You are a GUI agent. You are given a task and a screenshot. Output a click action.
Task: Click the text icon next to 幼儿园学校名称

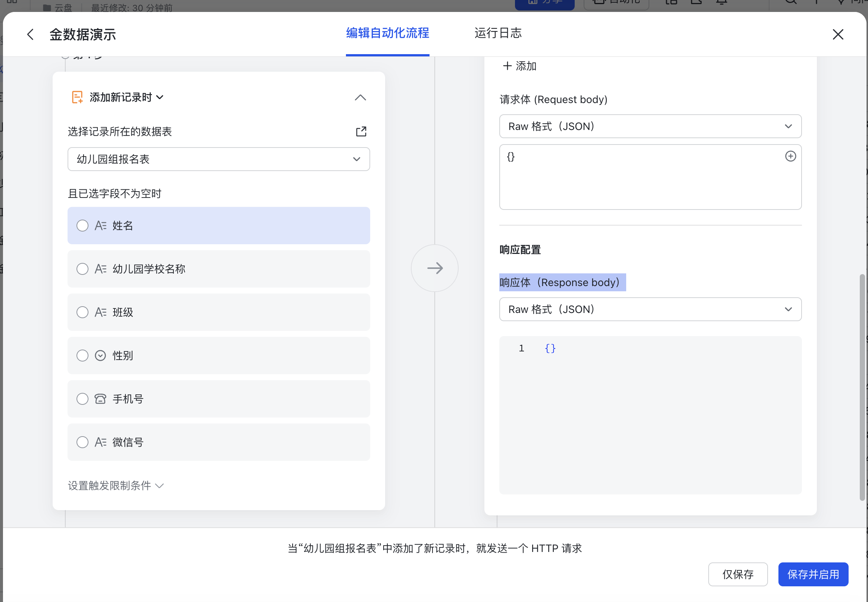(100, 269)
